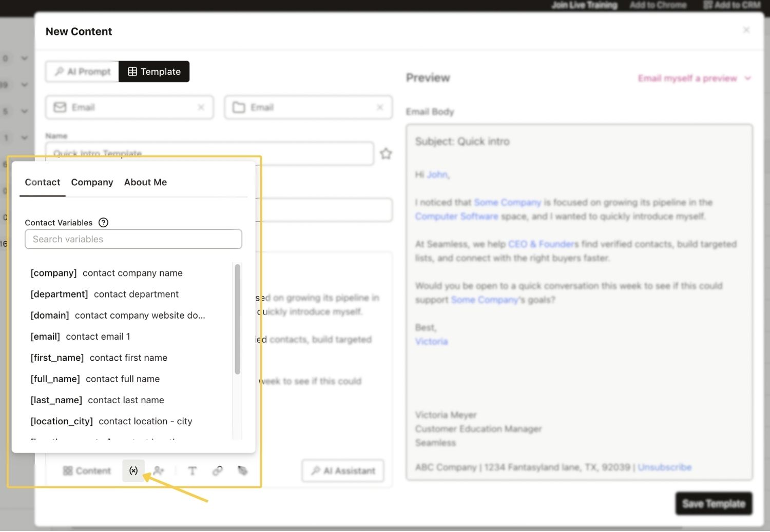Click the John variable in the preview
The height and width of the screenshot is (532, 770).
437,174
